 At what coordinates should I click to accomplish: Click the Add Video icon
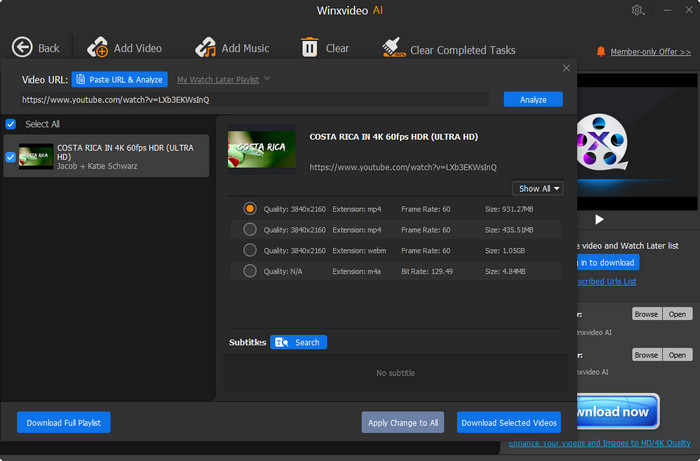pos(98,47)
